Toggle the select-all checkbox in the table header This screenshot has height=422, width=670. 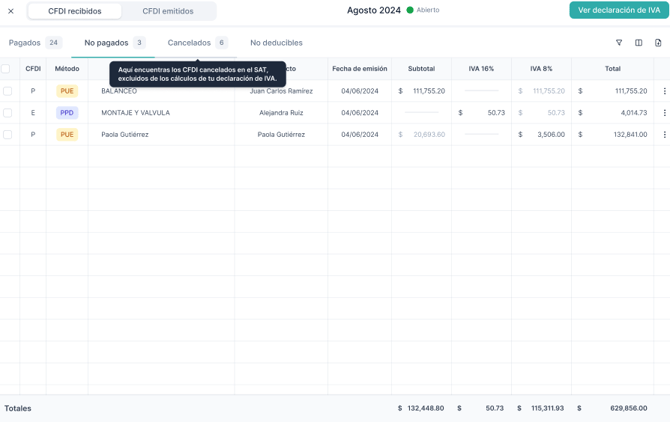pos(6,69)
